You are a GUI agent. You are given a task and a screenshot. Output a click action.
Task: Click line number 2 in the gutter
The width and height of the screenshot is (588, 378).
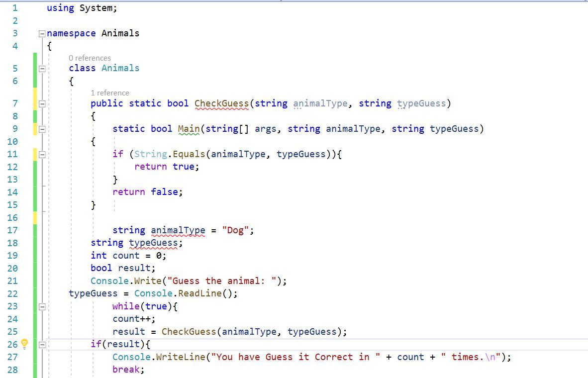15,20
